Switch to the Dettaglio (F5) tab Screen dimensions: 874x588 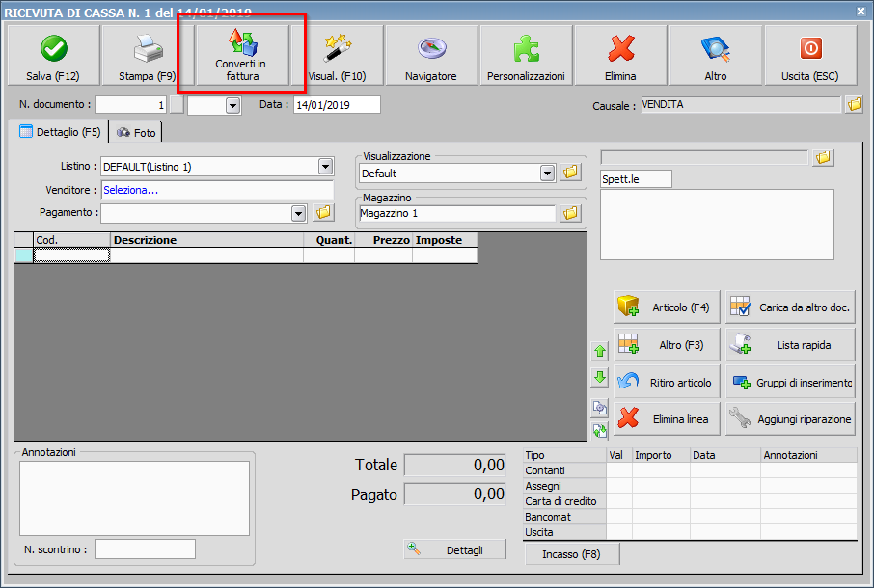pos(59,132)
